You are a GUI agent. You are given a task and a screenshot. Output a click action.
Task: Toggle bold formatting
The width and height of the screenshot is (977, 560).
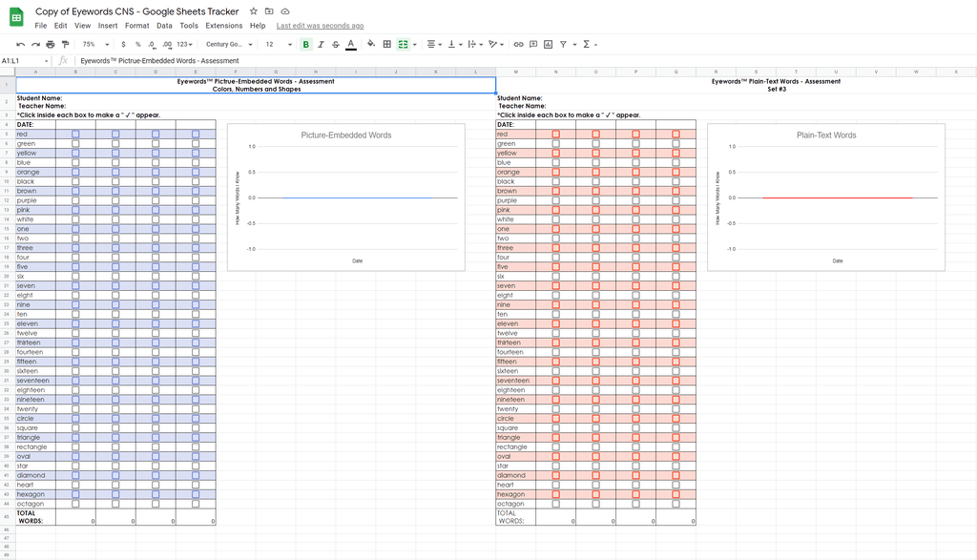(306, 44)
